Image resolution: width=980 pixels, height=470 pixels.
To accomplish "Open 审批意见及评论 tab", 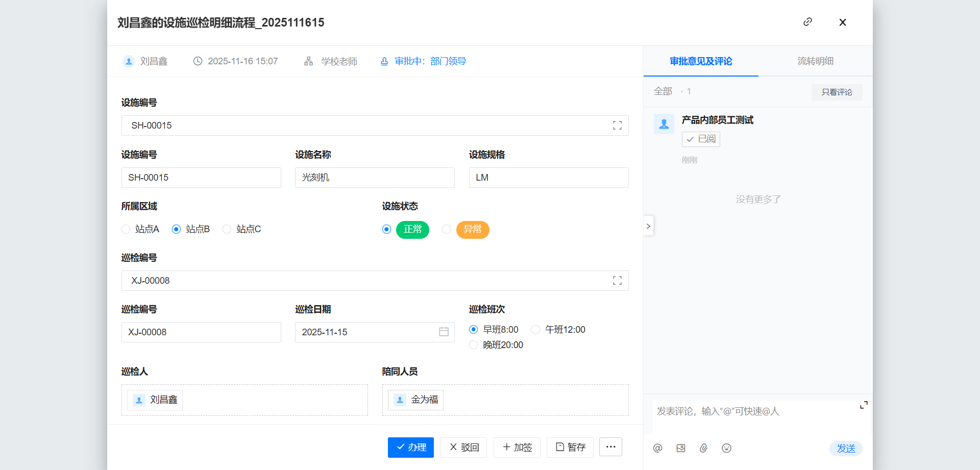I will (701, 61).
